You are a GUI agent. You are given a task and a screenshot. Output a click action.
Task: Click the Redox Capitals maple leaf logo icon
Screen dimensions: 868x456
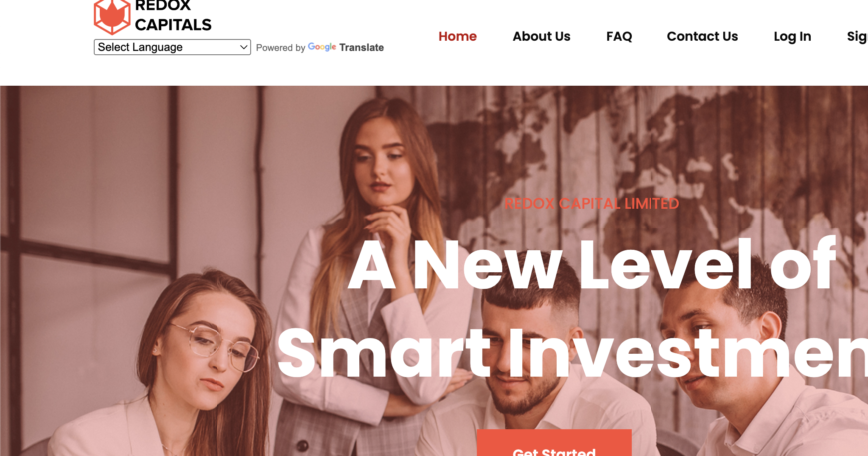point(112,17)
